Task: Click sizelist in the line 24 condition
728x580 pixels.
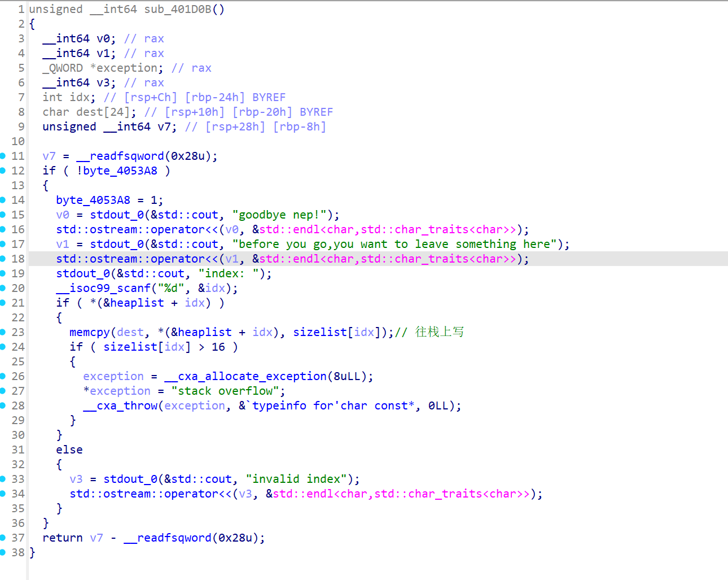Action: (x=130, y=347)
